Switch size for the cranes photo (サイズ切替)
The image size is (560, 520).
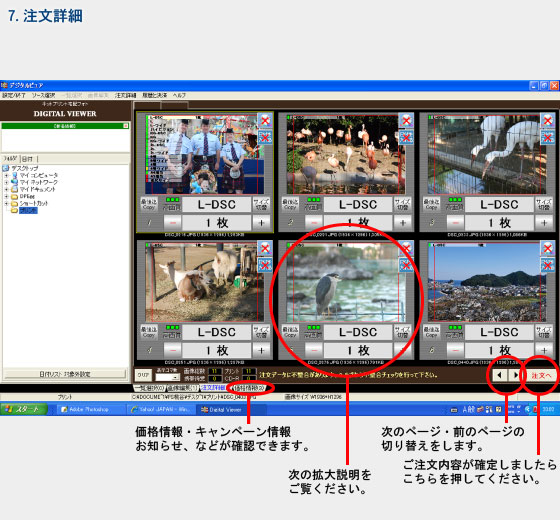pos(544,205)
